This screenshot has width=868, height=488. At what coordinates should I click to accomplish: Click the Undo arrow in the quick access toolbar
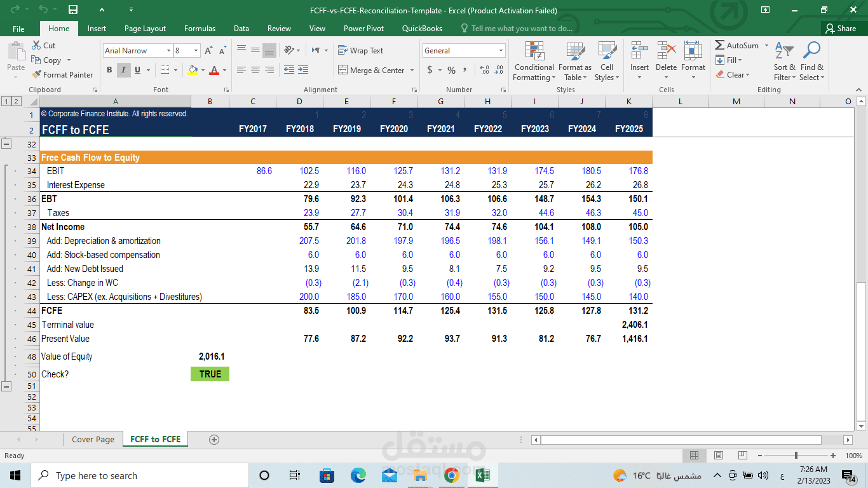tap(43, 10)
